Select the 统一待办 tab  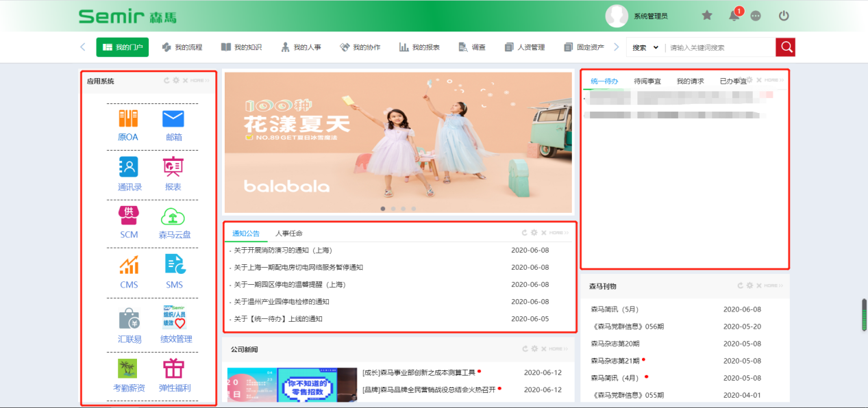[604, 81]
